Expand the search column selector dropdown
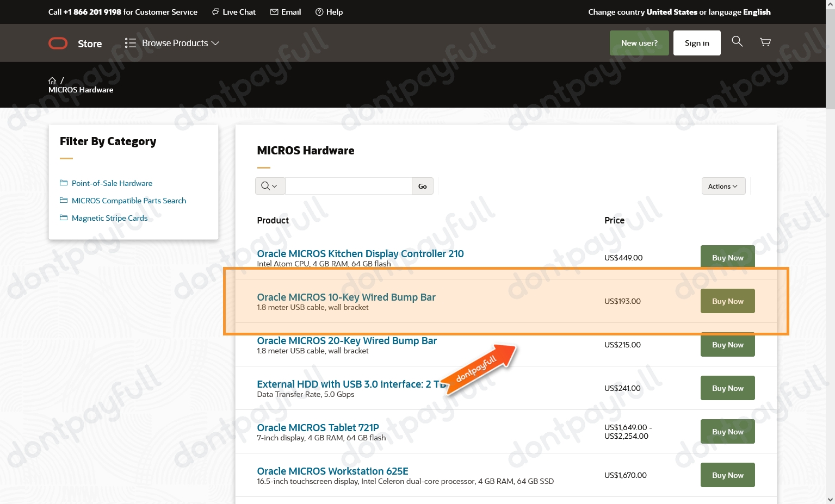This screenshot has height=504, width=835. point(270,186)
